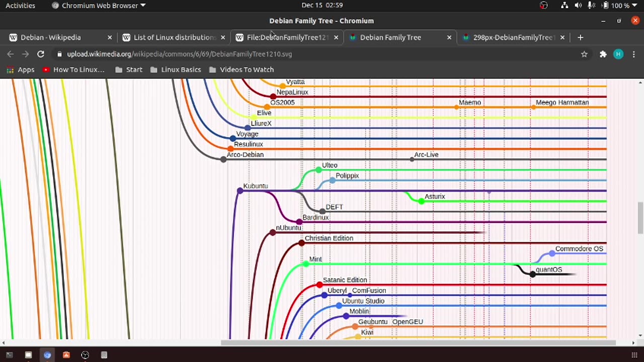644x362 pixels.
Task: Click the volume icon in top bar
Action: (578, 6)
